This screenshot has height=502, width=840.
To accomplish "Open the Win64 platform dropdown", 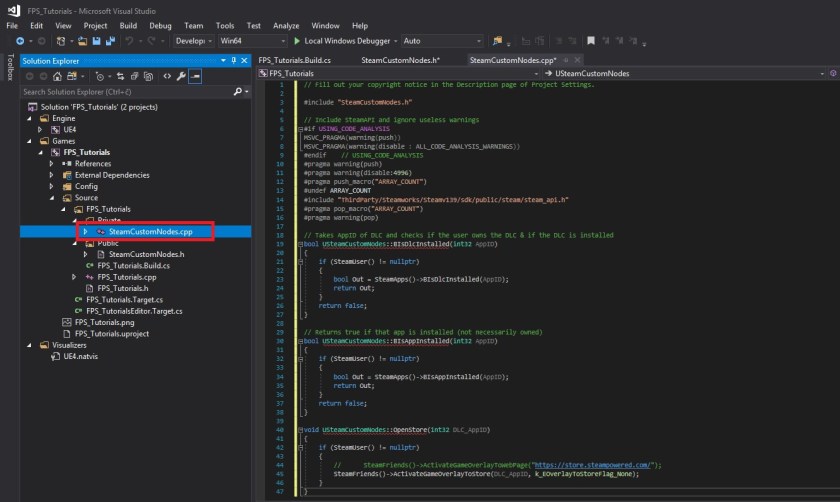I will [252, 41].
